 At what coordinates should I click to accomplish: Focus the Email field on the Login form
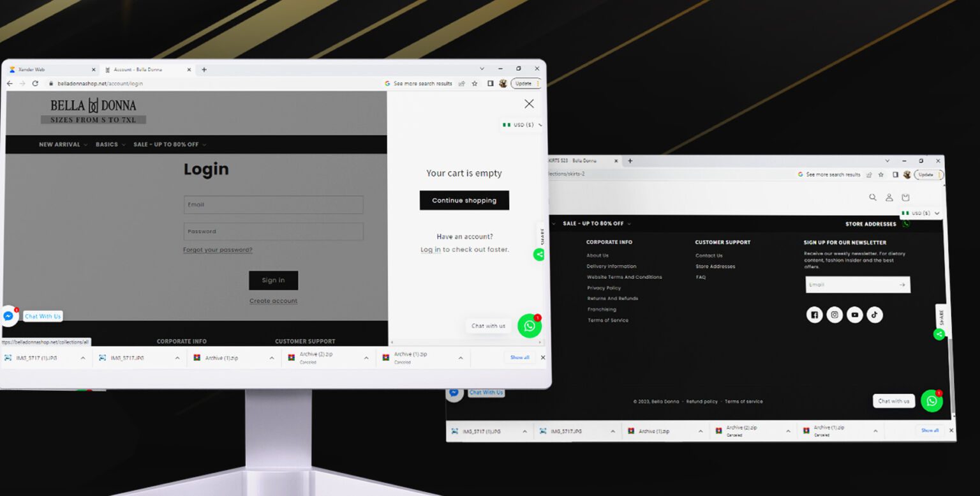(273, 205)
